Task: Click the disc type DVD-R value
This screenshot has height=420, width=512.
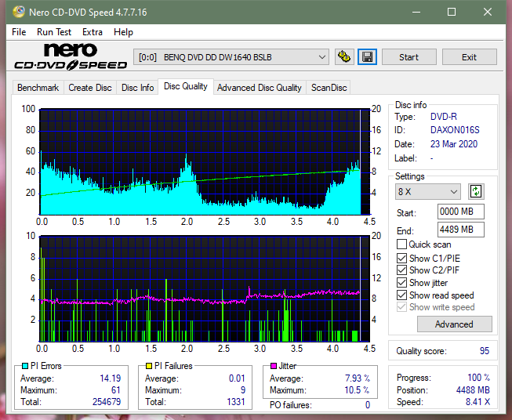Action: (444, 117)
